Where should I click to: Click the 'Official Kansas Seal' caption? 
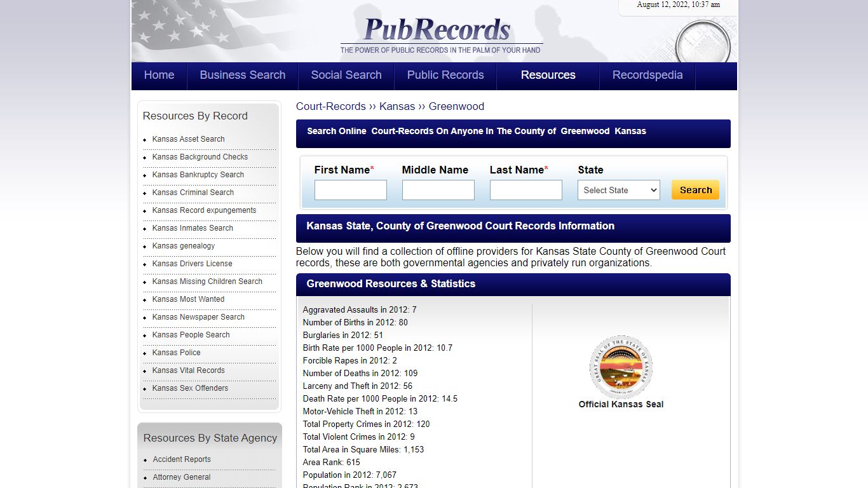621,404
